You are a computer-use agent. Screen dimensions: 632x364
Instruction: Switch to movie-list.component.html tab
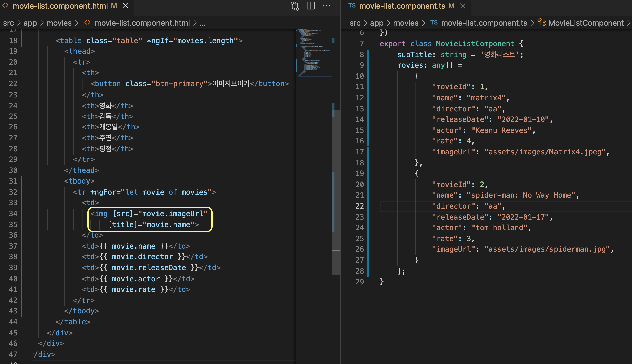coord(60,6)
